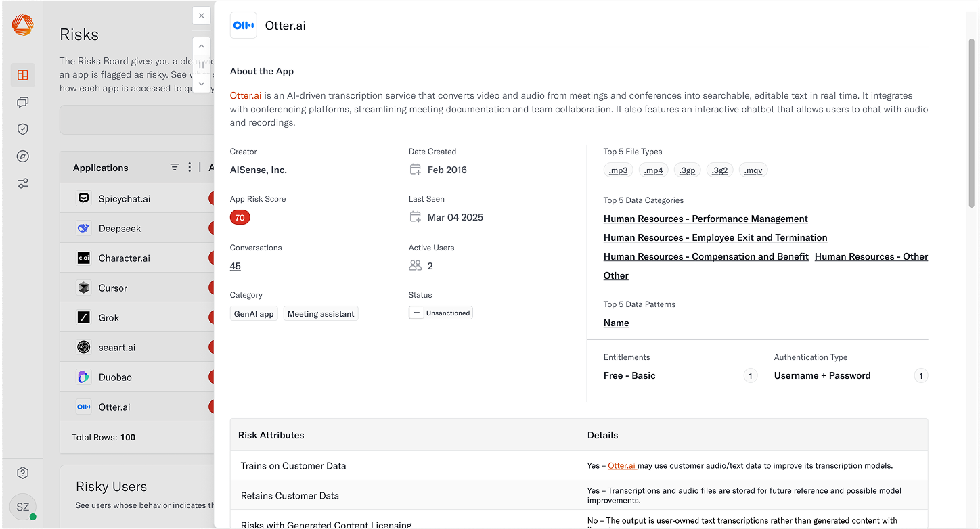Screen dimensions: 980x529
Task: Click the .mqv file type chip
Action: (x=753, y=170)
